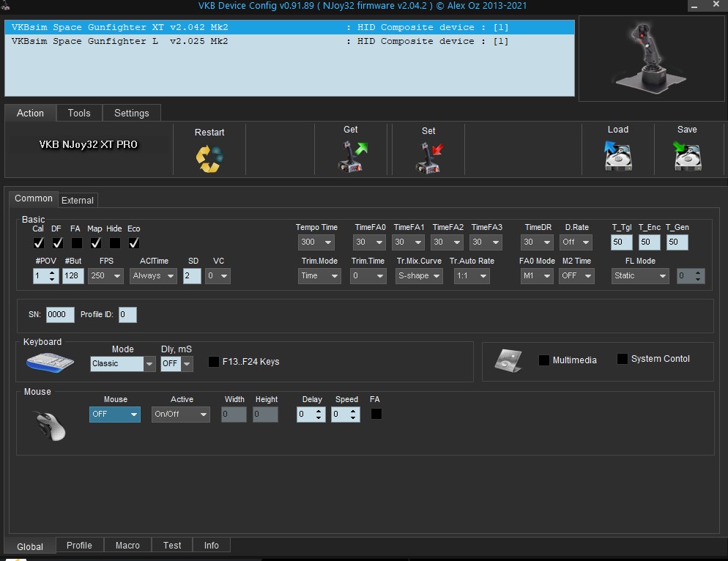Click the Set joystick icon

(x=429, y=157)
